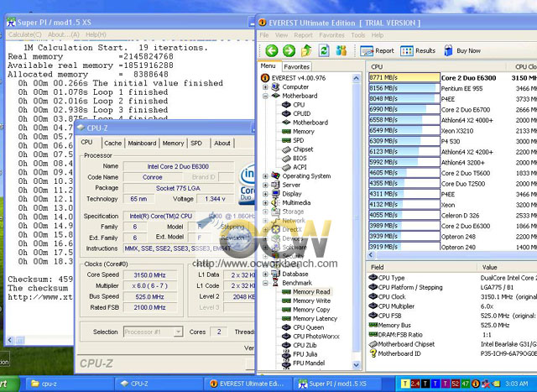Image resolution: width=537 pixels, height=392 pixels.
Task: Open About...(A) menu in Super PI
Action: (x=64, y=34)
